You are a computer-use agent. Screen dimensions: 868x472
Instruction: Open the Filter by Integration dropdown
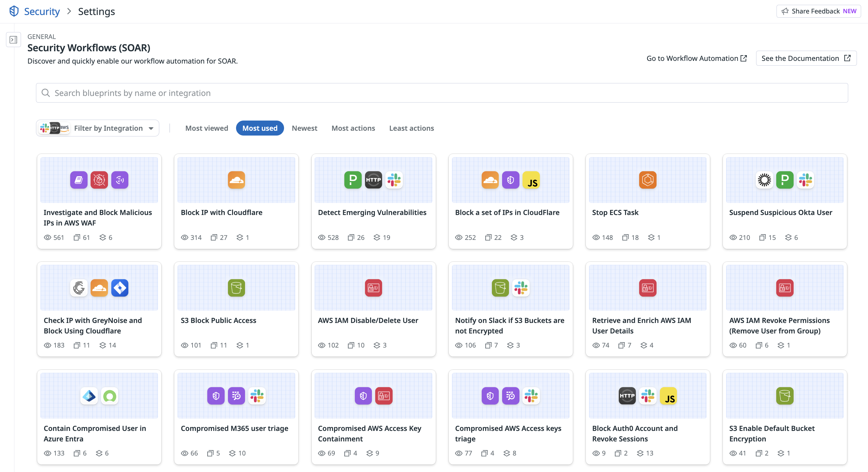tap(97, 128)
